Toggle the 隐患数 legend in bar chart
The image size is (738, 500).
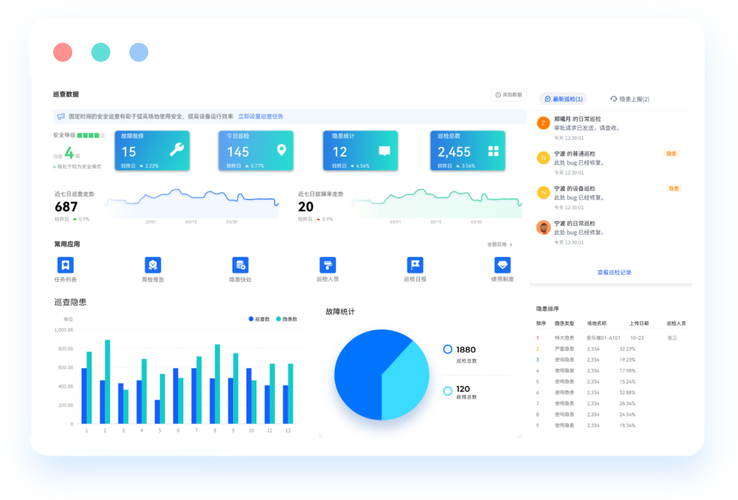pyautogui.click(x=287, y=319)
